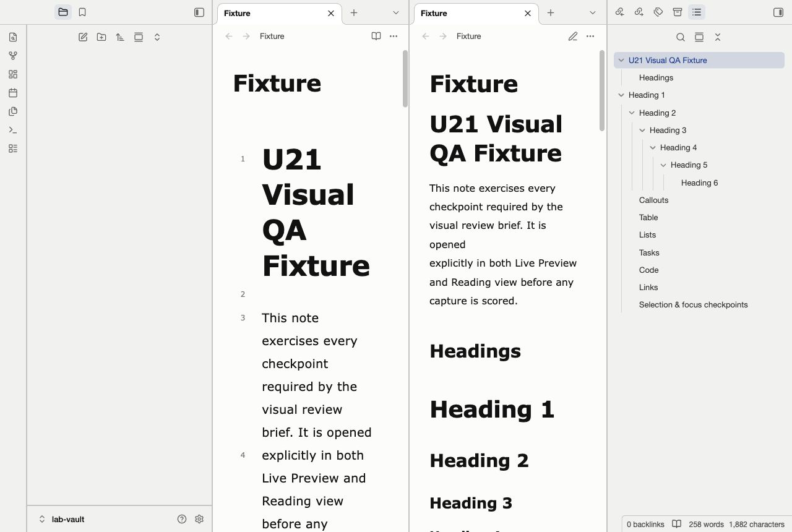
Task: Toggle the left sidebar collapse button
Action: [x=199, y=12]
